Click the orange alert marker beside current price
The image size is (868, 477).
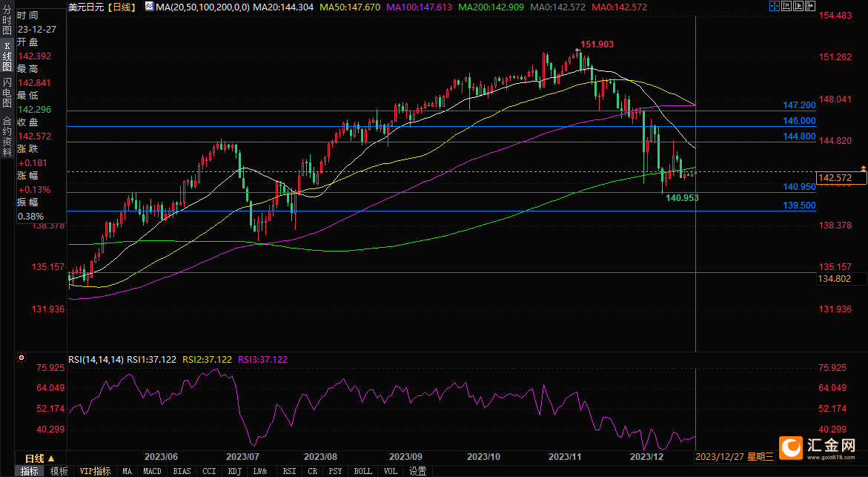(x=863, y=168)
